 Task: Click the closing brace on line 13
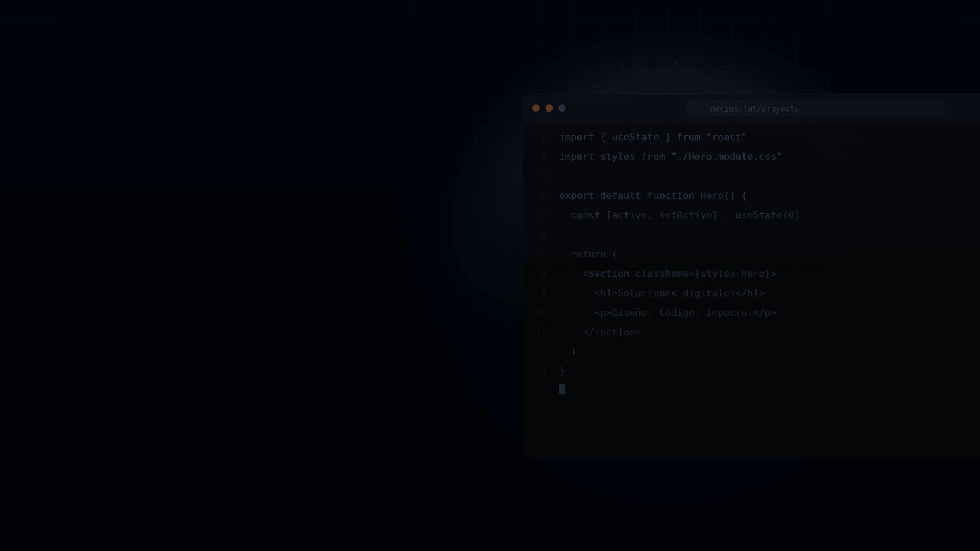point(562,371)
